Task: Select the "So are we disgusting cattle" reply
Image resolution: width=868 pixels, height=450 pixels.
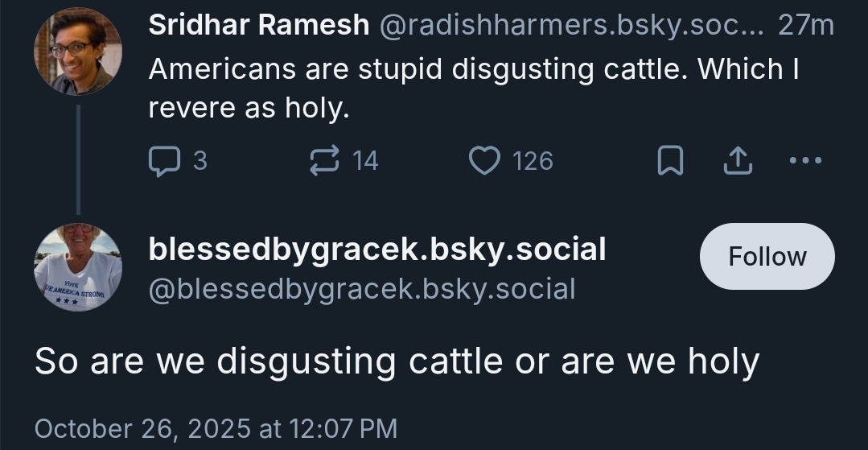Action: pyautogui.click(x=397, y=361)
